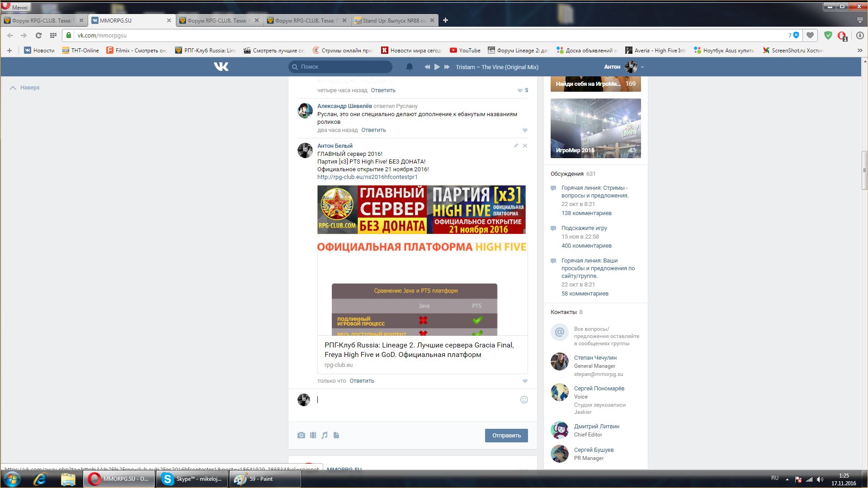The image size is (868, 488).
Task: Attach a document to the comment
Action: (336, 435)
